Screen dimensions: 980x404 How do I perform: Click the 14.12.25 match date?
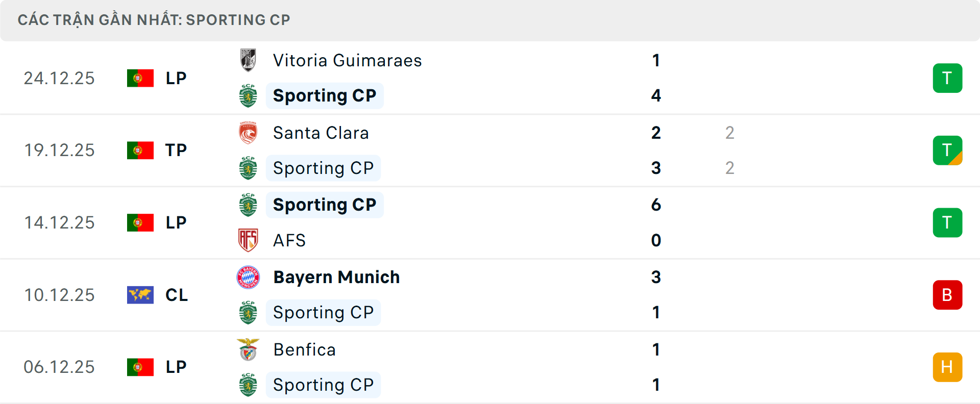click(59, 223)
